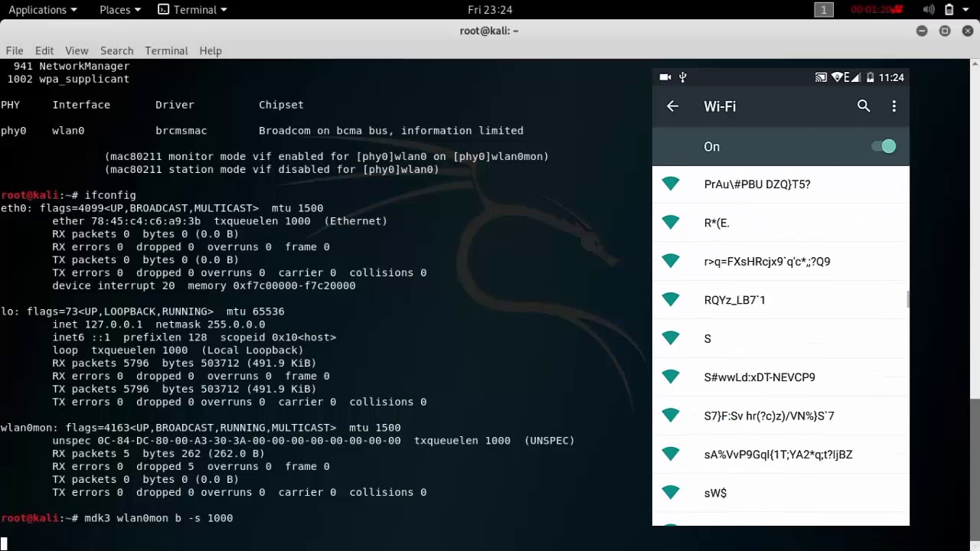This screenshot has height=551, width=980.
Task: Search Wi-Fi networks with magnifier icon
Action: pyautogui.click(x=864, y=106)
